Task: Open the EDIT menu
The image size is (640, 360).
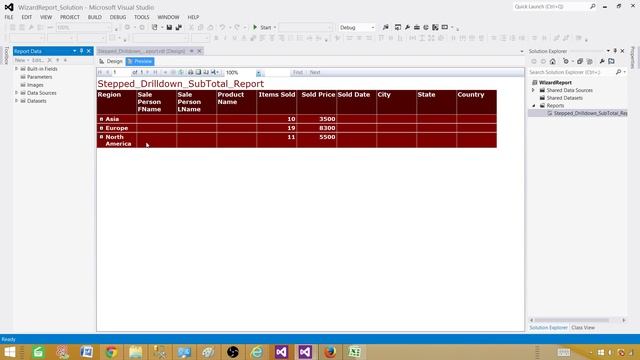Action: coord(27,17)
